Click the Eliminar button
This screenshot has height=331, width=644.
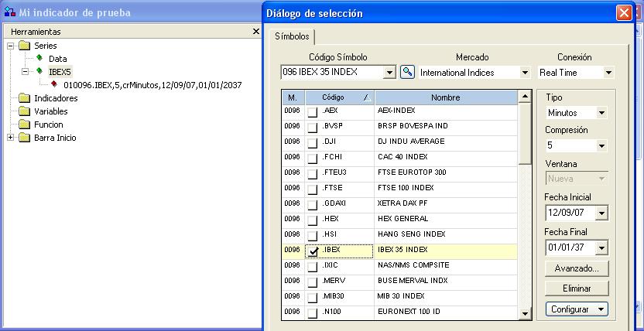pyautogui.click(x=577, y=288)
